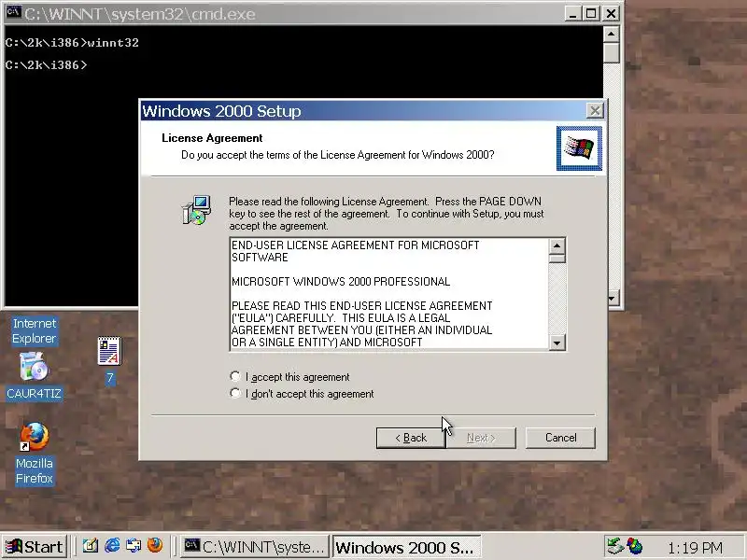
Task: Click the 'License Agreement' heading
Action: 212,138
